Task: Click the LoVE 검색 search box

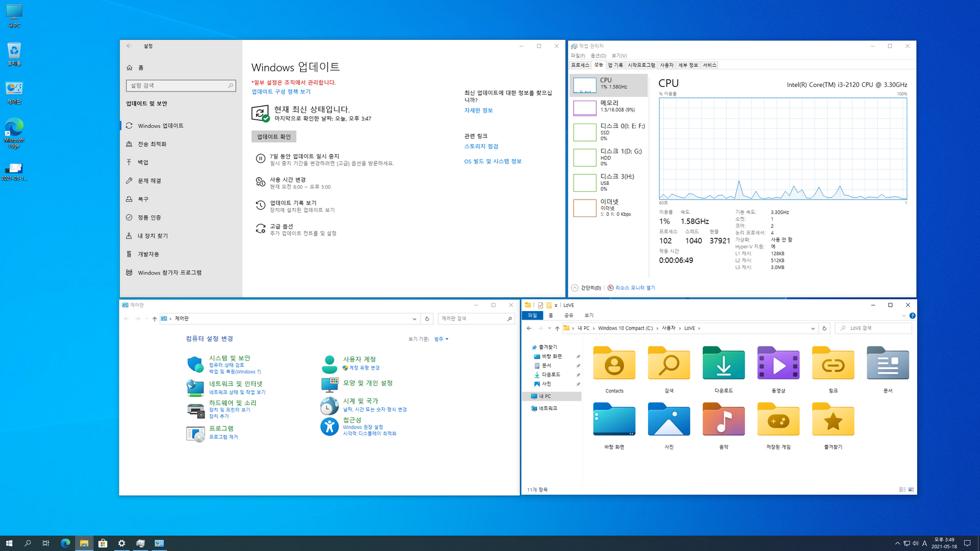Action: 873,329
